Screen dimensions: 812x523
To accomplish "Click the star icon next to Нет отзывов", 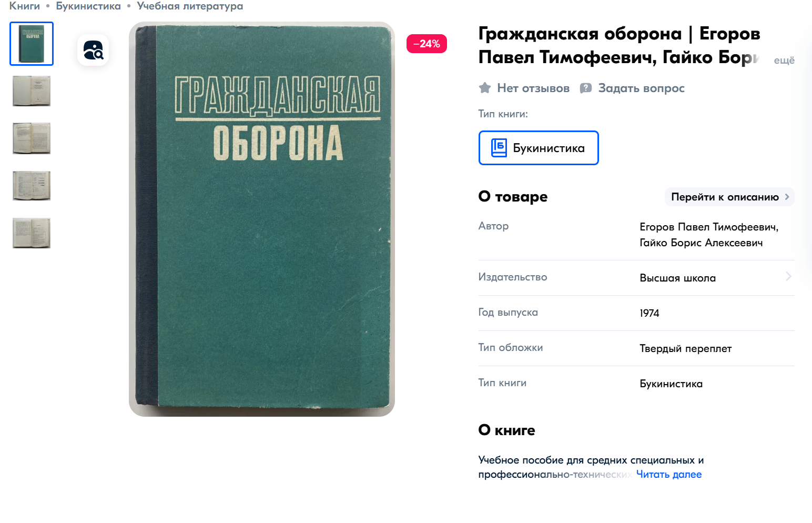I will pos(485,88).
